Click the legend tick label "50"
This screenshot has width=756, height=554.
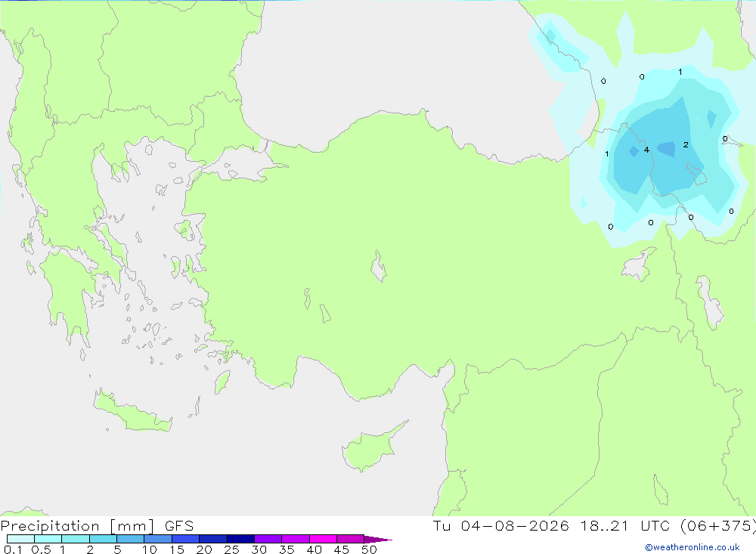tap(369, 549)
